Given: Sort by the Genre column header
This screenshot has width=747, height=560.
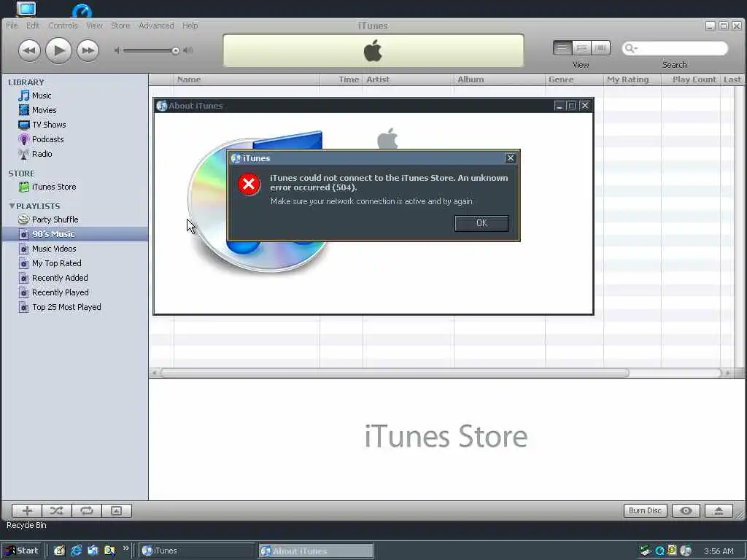Looking at the screenshot, I should point(574,79).
